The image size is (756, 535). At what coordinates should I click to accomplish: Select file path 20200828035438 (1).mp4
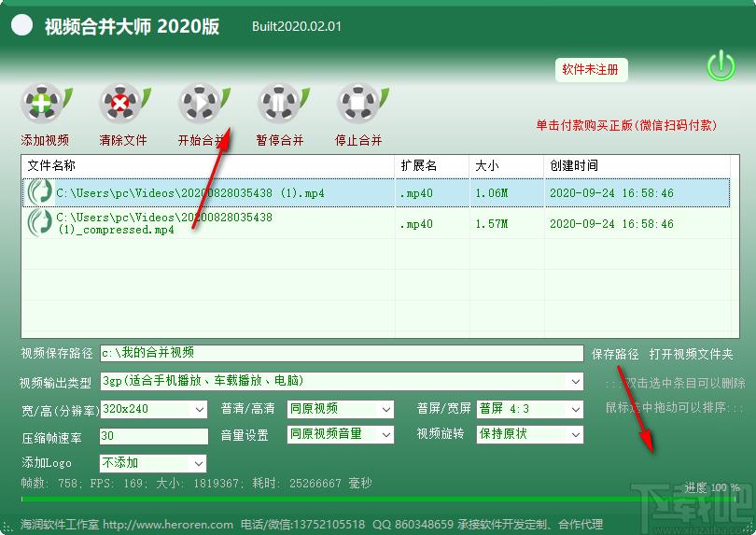[x=190, y=193]
